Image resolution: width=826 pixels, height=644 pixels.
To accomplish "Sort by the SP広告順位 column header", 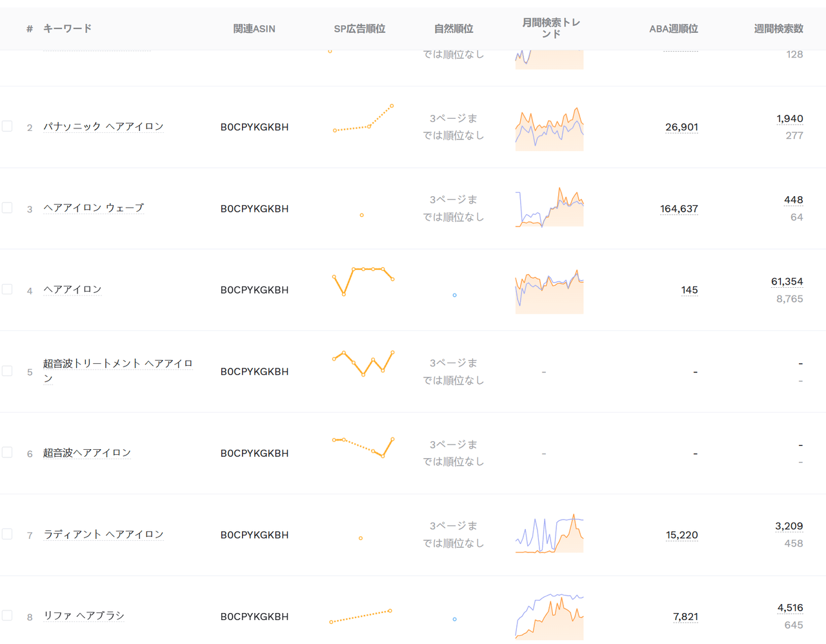I will point(359,28).
